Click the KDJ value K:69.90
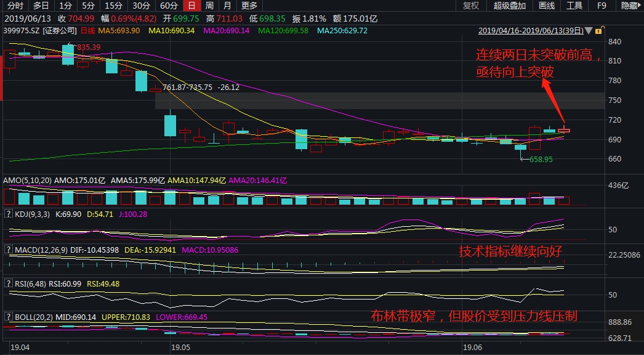 (68, 214)
